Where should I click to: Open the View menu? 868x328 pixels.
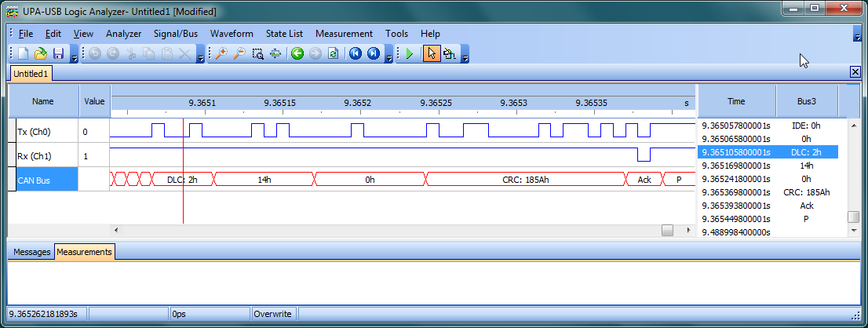(84, 34)
